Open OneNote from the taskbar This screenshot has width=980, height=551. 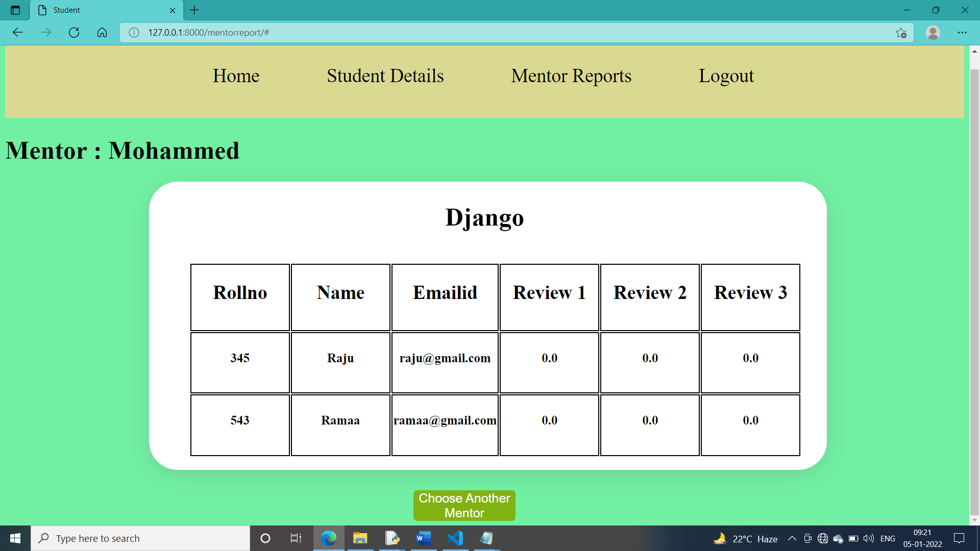(486, 538)
